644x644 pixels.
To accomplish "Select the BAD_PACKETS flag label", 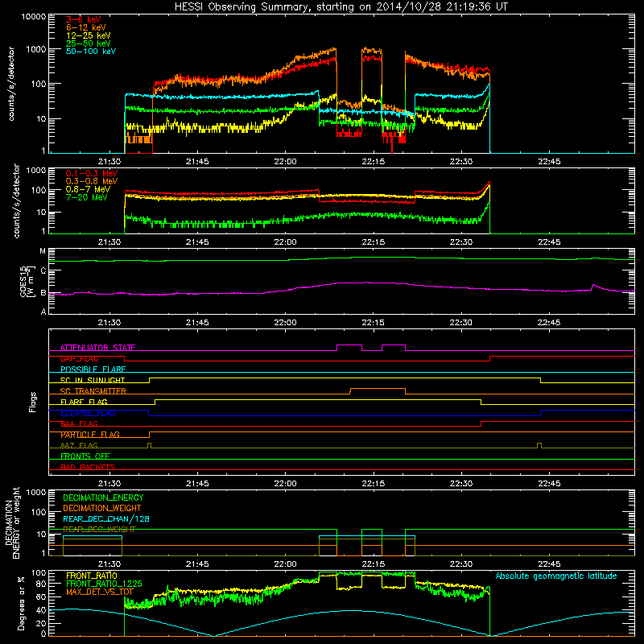I will tap(88, 467).
